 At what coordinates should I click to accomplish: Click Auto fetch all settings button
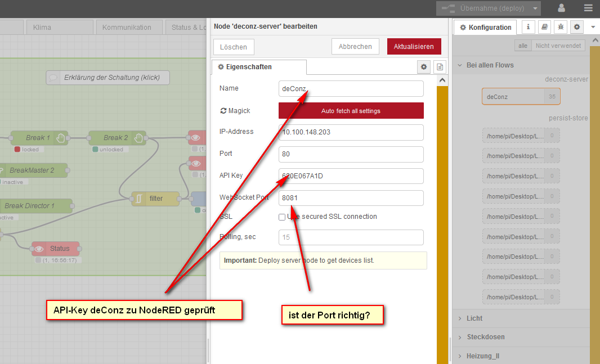point(351,111)
